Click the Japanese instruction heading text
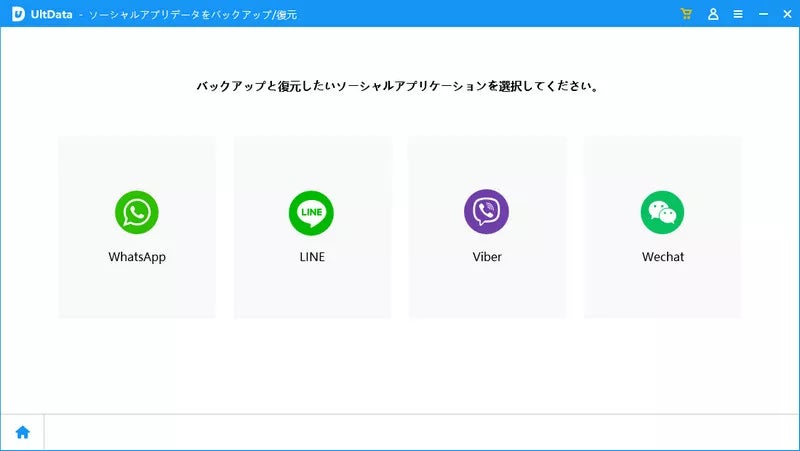This screenshot has height=451, width=800. [x=397, y=86]
